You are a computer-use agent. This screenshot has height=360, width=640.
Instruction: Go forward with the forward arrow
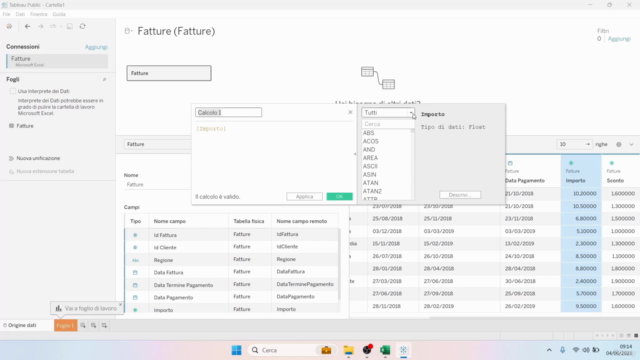(x=40, y=26)
